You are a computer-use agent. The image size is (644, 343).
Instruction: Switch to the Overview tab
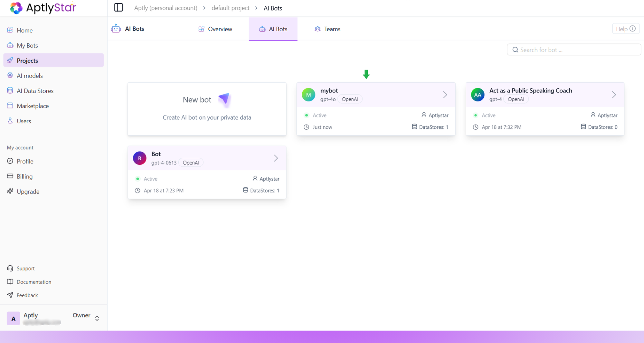click(215, 29)
